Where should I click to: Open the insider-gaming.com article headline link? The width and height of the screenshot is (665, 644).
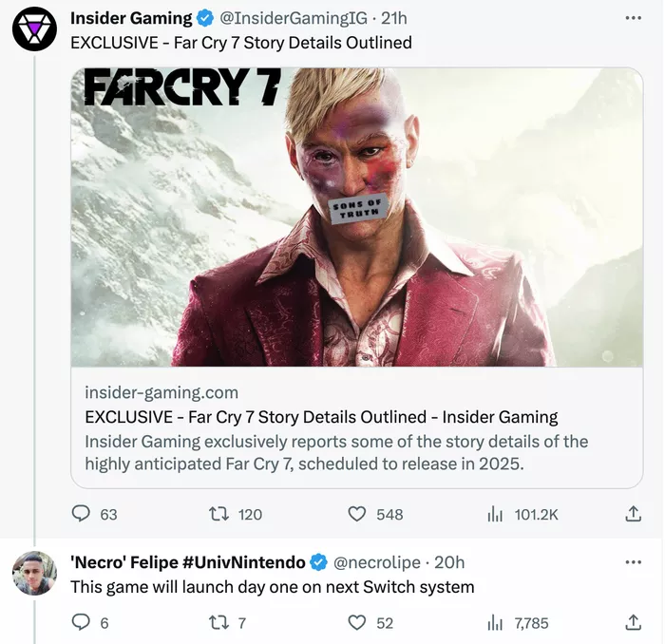coord(321,417)
